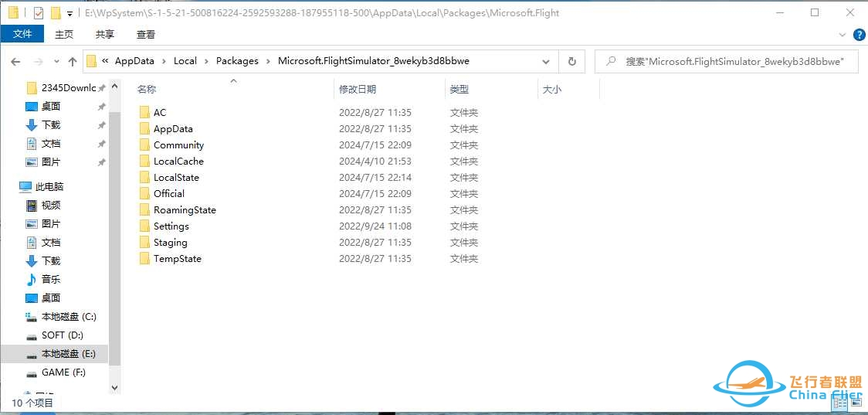Viewport: 868px width, 415px height.
Task: Expand Local breadcrumb chevron
Action: pyautogui.click(x=206, y=61)
